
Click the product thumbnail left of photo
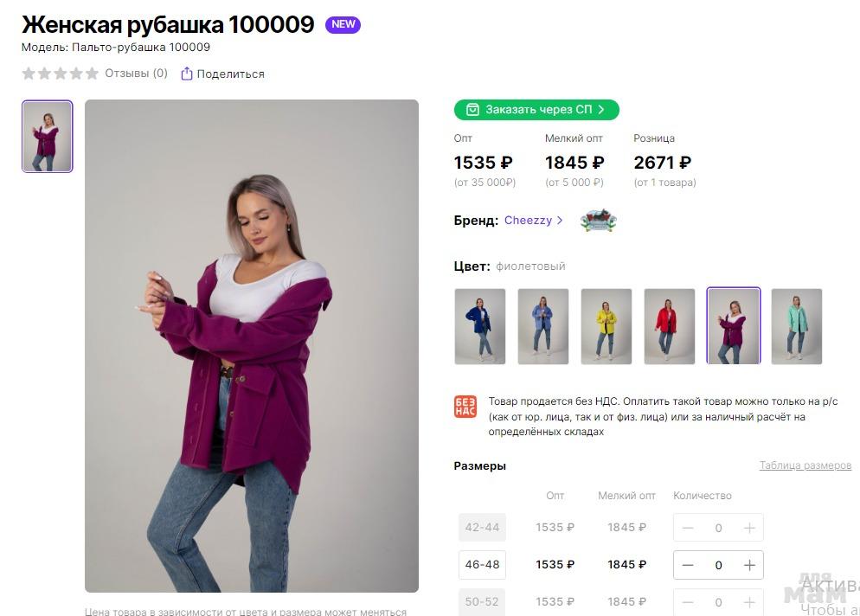coord(48,137)
